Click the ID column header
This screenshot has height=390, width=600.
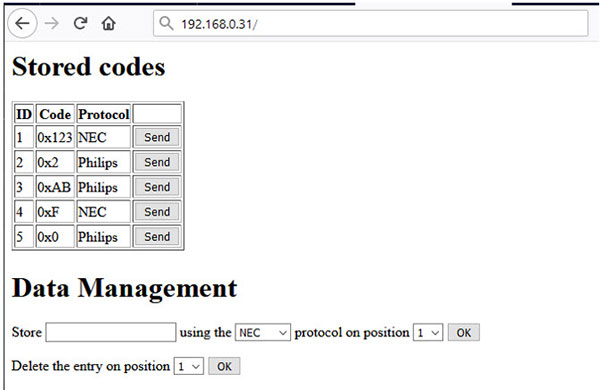point(24,114)
